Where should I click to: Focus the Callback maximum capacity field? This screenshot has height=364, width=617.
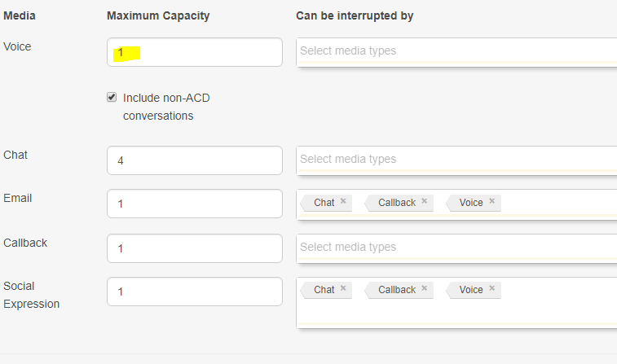(195, 248)
